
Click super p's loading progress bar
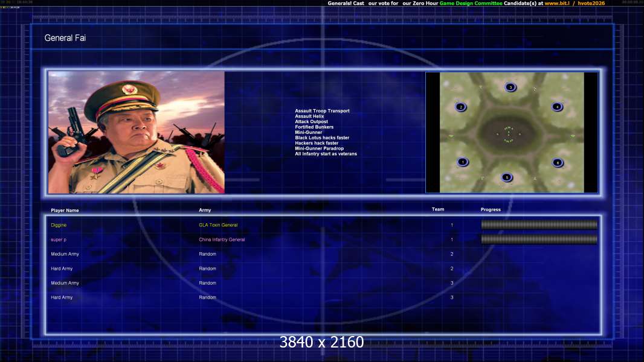click(539, 240)
